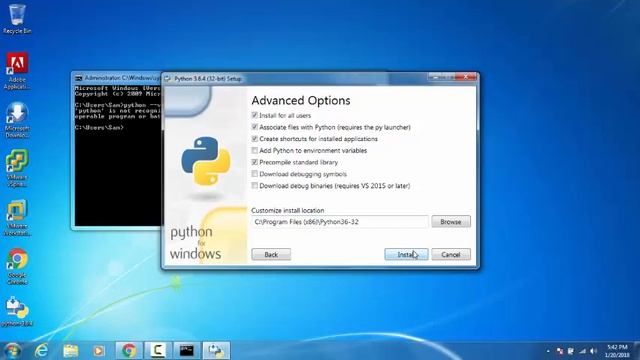The image size is (640, 360).
Task: Open Windows Media Player taskbar icon
Action: [x=99, y=351]
